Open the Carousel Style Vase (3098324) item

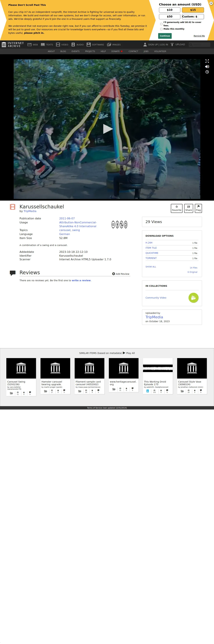(x=192, y=376)
